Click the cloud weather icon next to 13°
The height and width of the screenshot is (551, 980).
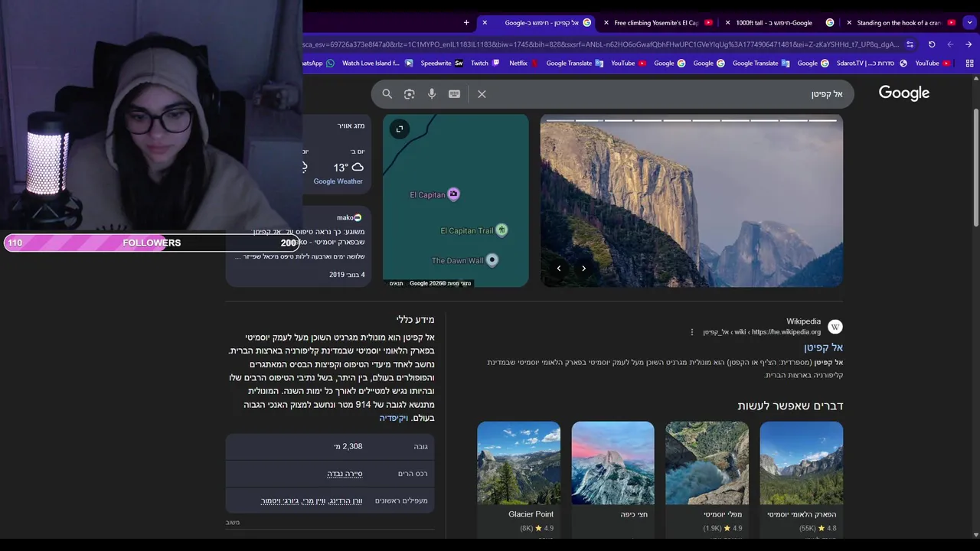click(x=357, y=167)
